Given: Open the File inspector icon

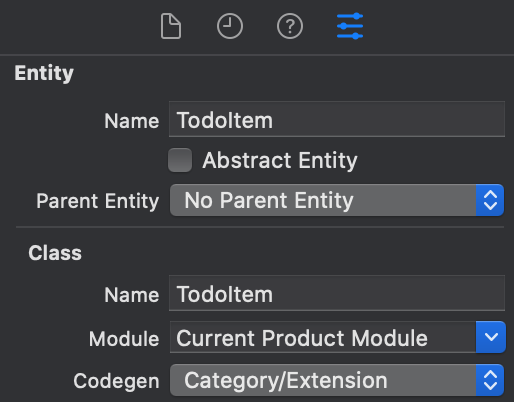Looking at the screenshot, I should pyautogui.click(x=171, y=26).
